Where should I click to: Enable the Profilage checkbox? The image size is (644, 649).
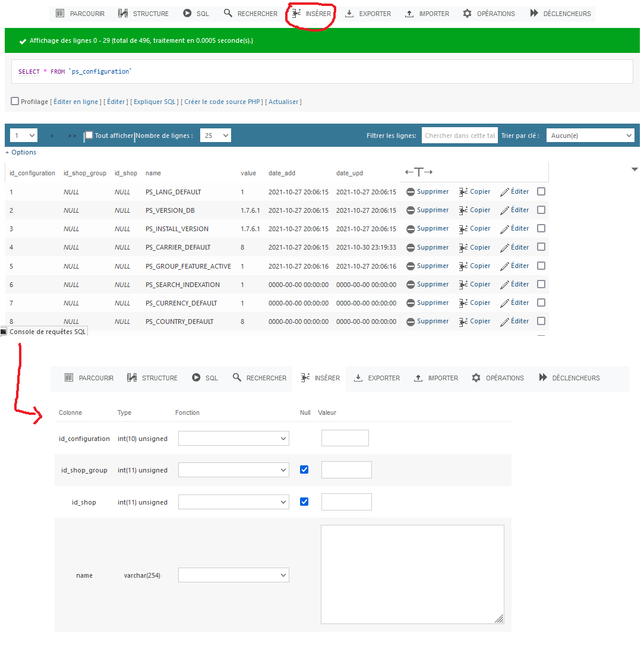tap(15, 101)
